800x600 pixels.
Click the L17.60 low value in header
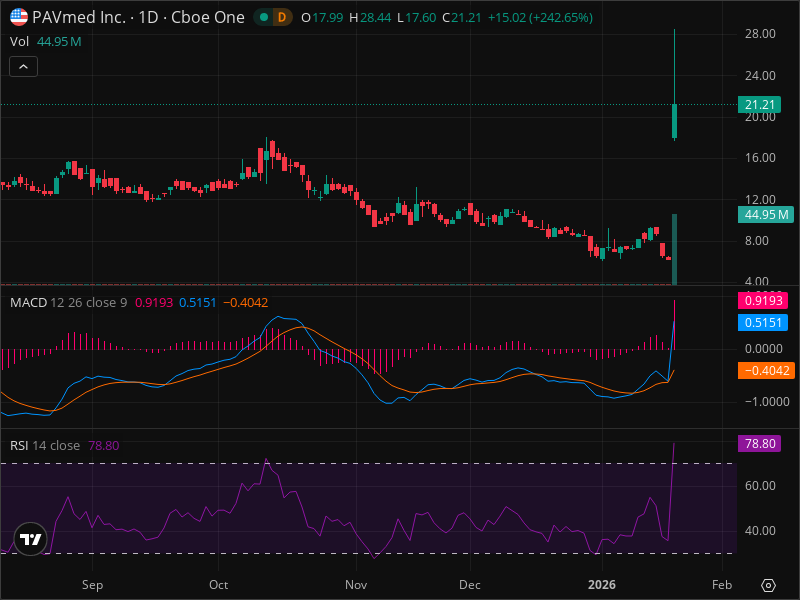(x=416, y=17)
